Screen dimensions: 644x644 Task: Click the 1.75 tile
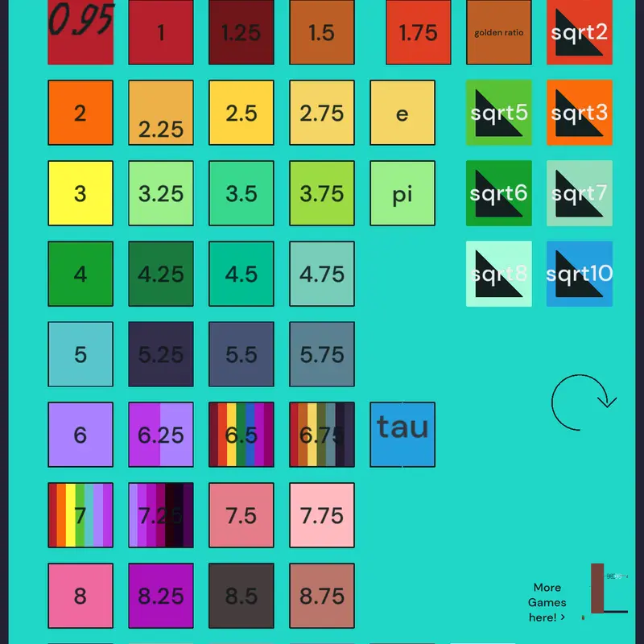pyautogui.click(x=419, y=32)
